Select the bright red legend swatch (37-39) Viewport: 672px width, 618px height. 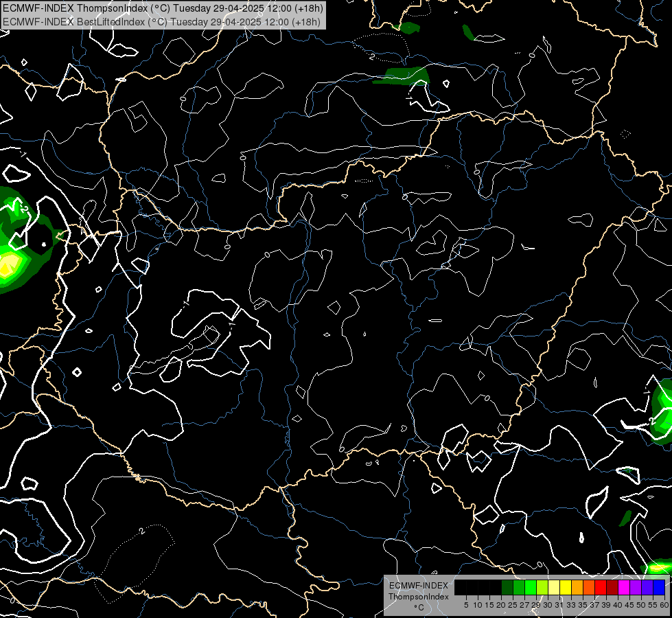pos(601,587)
